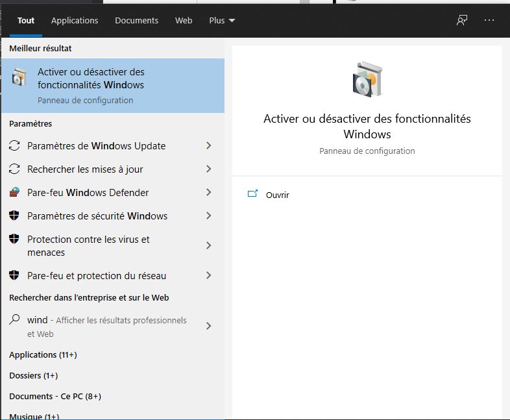
Task: Click the Ouvrir open-window icon
Action: (x=252, y=193)
